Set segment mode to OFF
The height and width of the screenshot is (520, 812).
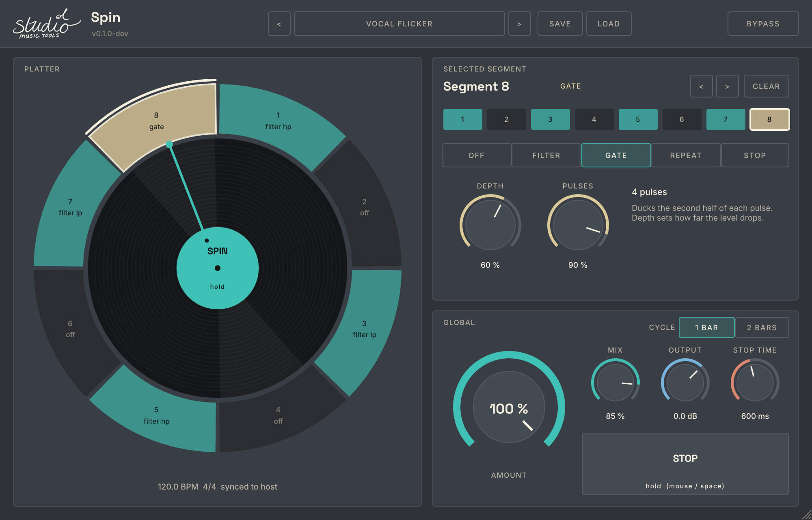476,155
